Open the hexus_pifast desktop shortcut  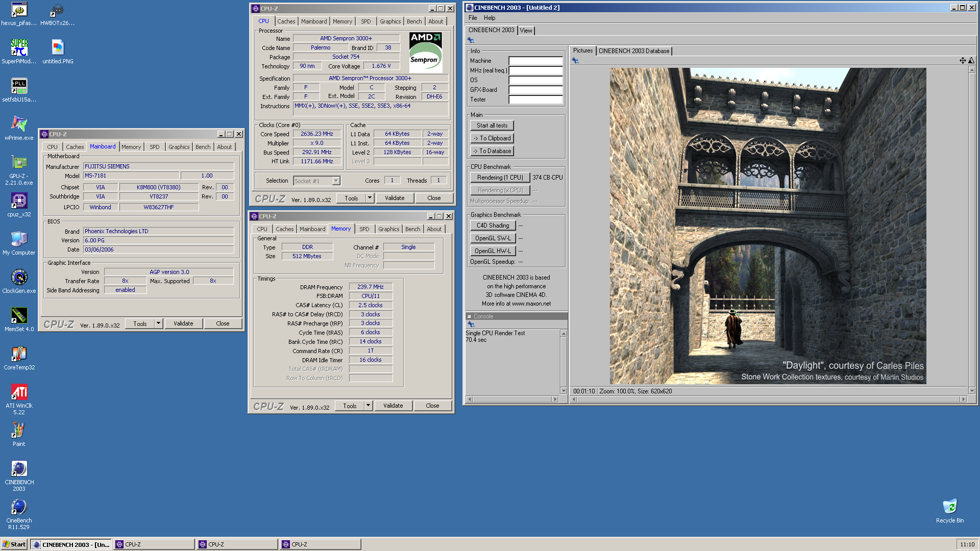click(x=19, y=14)
